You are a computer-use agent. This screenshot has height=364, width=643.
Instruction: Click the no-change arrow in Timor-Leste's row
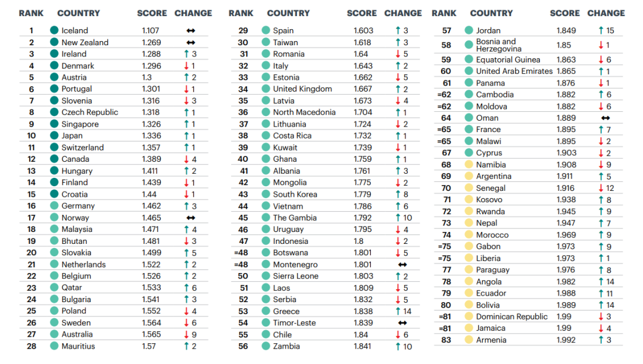tap(402, 323)
